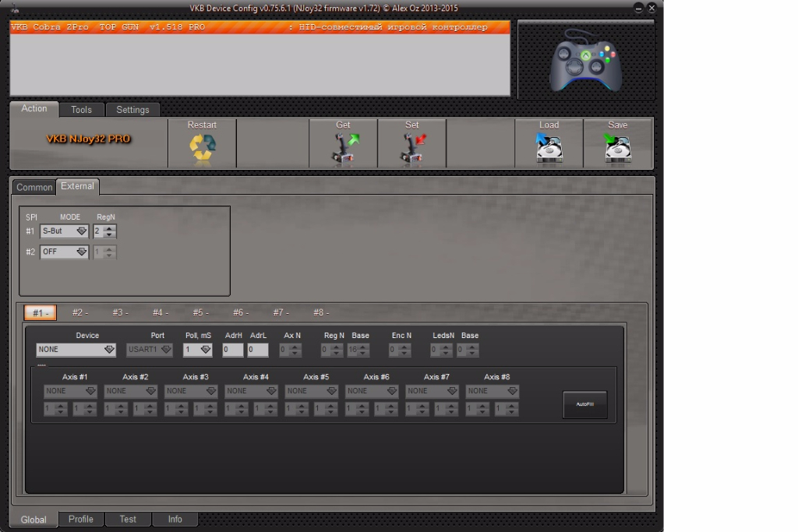This screenshot has width=798, height=532.
Task: Select the Global bottom tab
Action: 34,520
